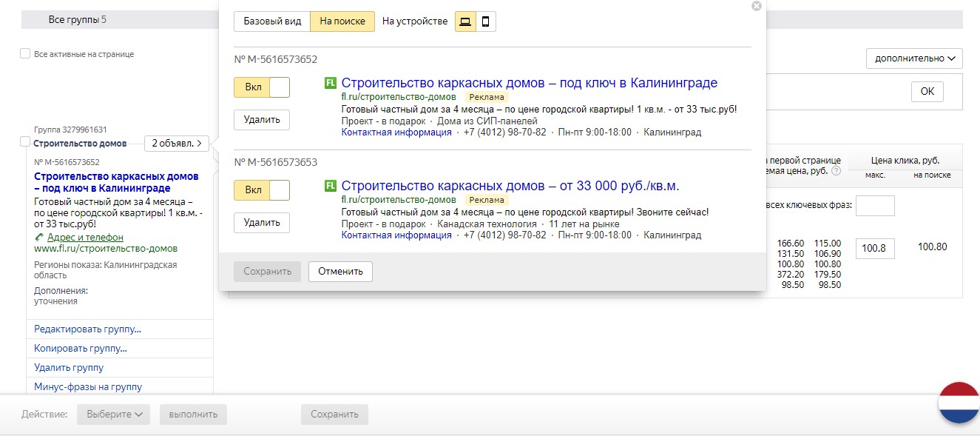Expand the '2 объявл.' ads list
980x436 pixels.
pyautogui.click(x=177, y=144)
